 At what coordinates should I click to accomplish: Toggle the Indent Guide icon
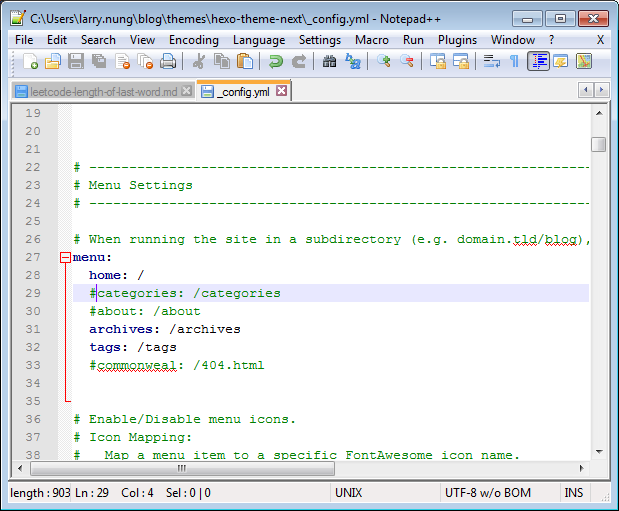point(538,62)
